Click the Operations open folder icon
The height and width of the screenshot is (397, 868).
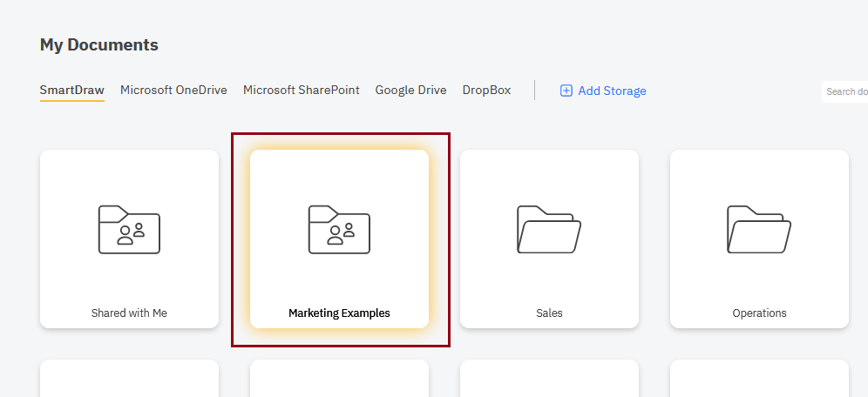tap(759, 230)
